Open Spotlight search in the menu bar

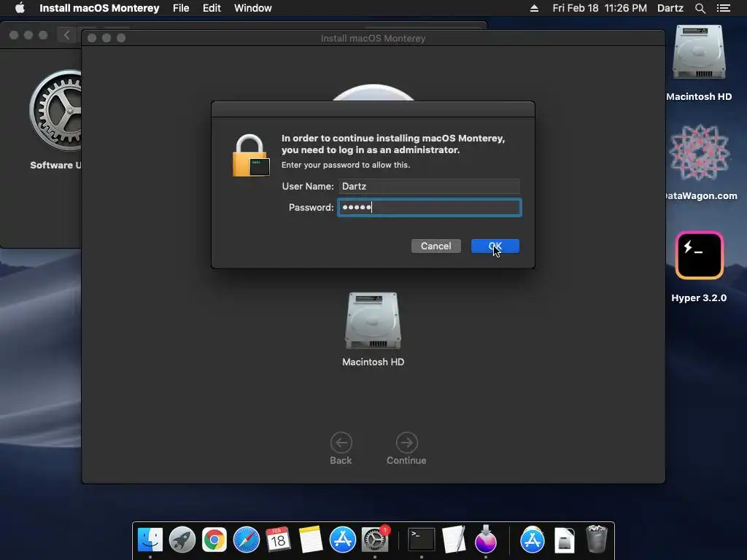[700, 8]
